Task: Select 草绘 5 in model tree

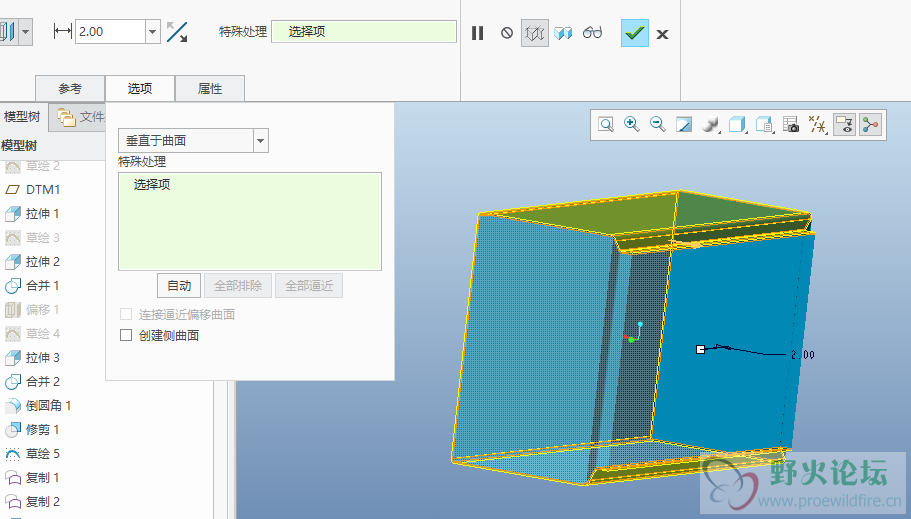Action: 33,453
